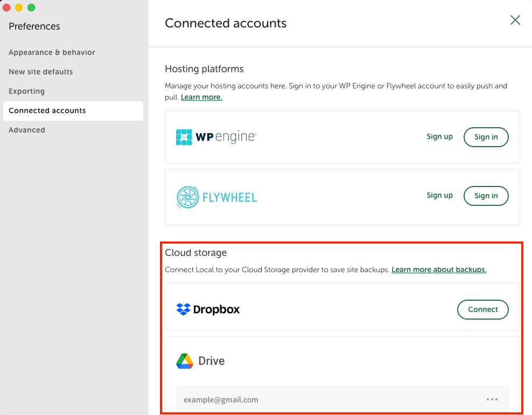
Task: Go to Exporting preferences
Action: pos(26,91)
